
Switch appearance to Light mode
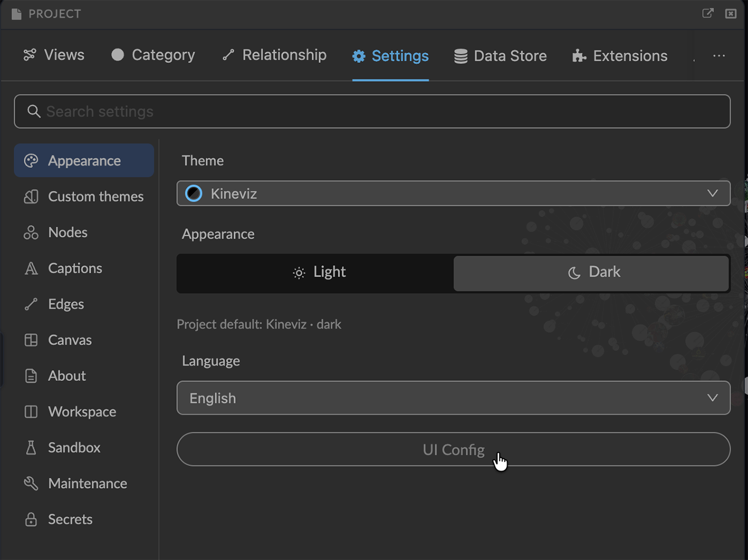click(x=316, y=273)
